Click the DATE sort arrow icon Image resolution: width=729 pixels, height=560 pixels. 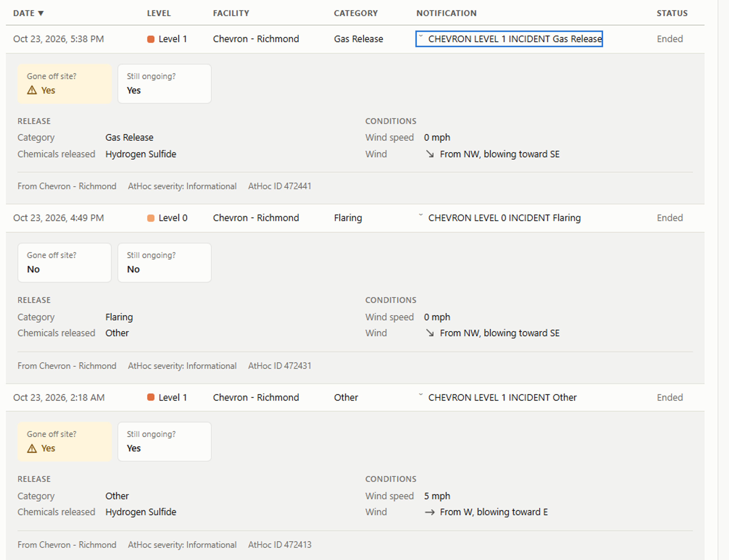coord(41,13)
